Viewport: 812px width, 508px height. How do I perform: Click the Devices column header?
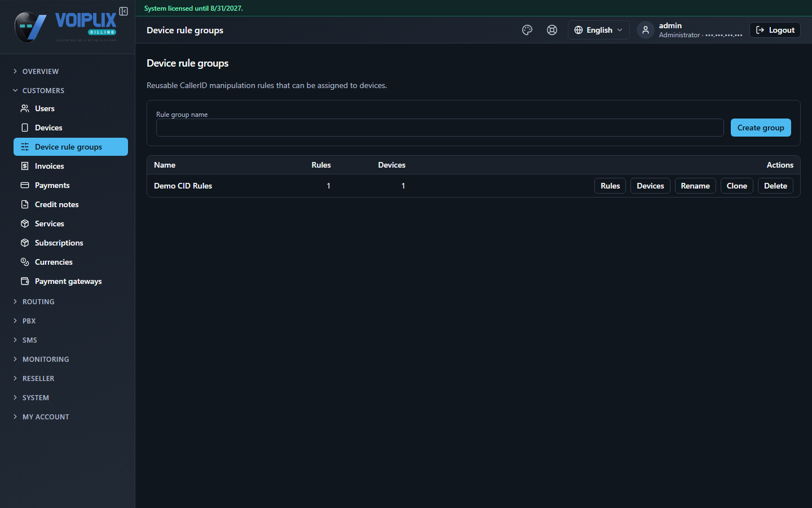pyautogui.click(x=391, y=165)
